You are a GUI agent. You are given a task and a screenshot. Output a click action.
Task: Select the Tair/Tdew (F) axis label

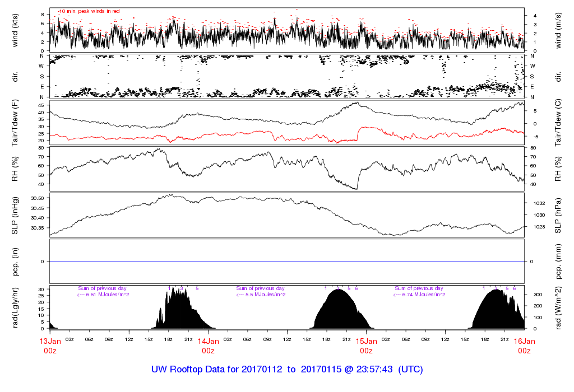(15, 122)
